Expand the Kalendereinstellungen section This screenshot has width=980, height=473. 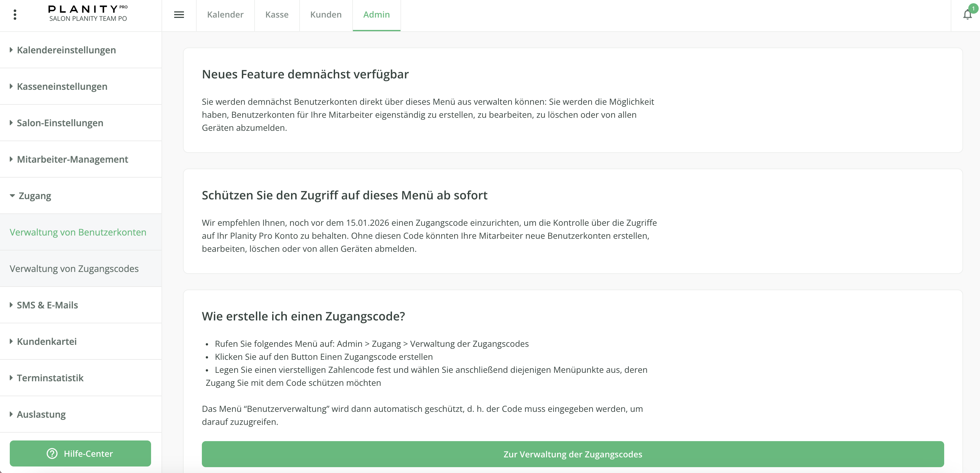tap(66, 50)
